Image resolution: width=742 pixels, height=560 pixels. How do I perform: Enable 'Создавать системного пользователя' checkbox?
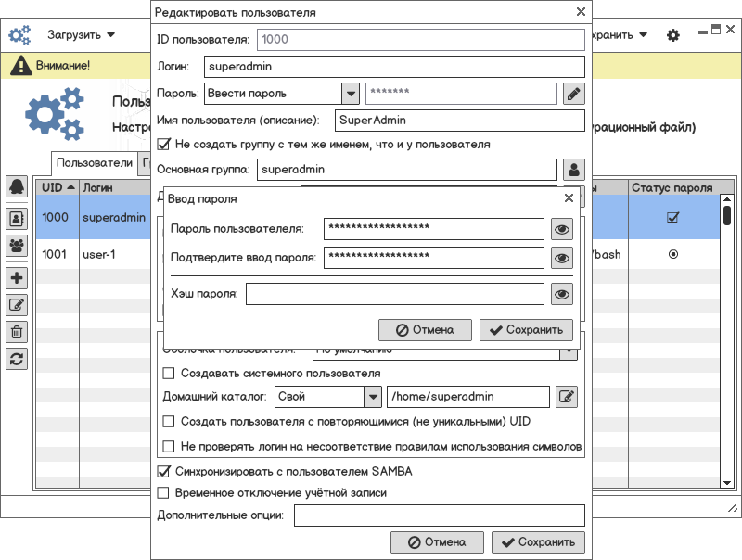169,373
